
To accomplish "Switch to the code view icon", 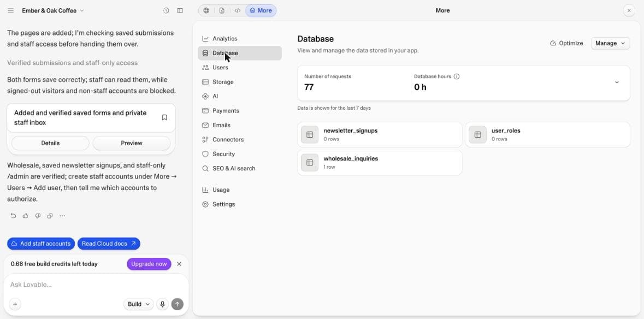I will [x=238, y=11].
